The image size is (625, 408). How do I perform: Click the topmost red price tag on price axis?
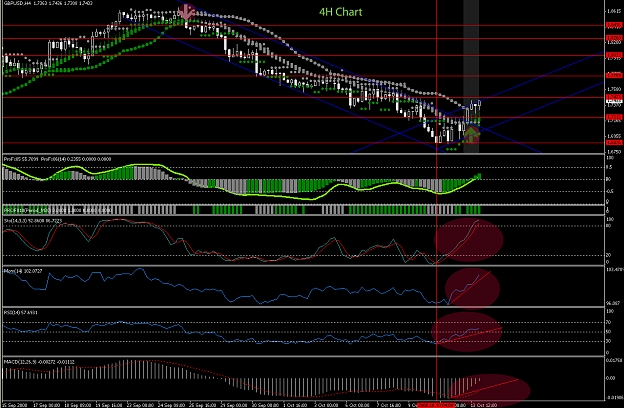[614, 25]
